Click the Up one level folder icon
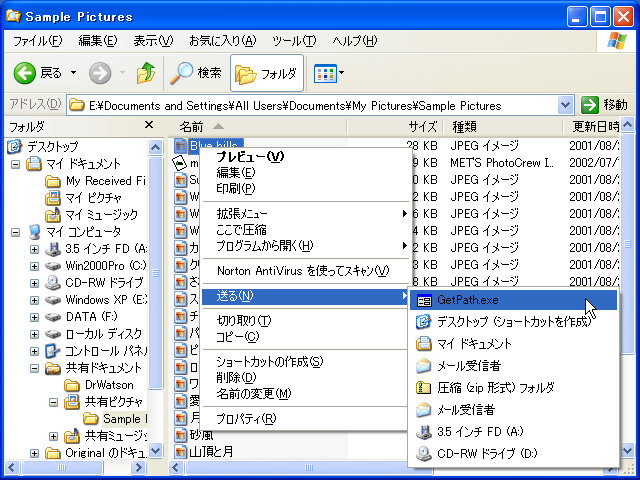The image size is (640, 480). tap(146, 73)
